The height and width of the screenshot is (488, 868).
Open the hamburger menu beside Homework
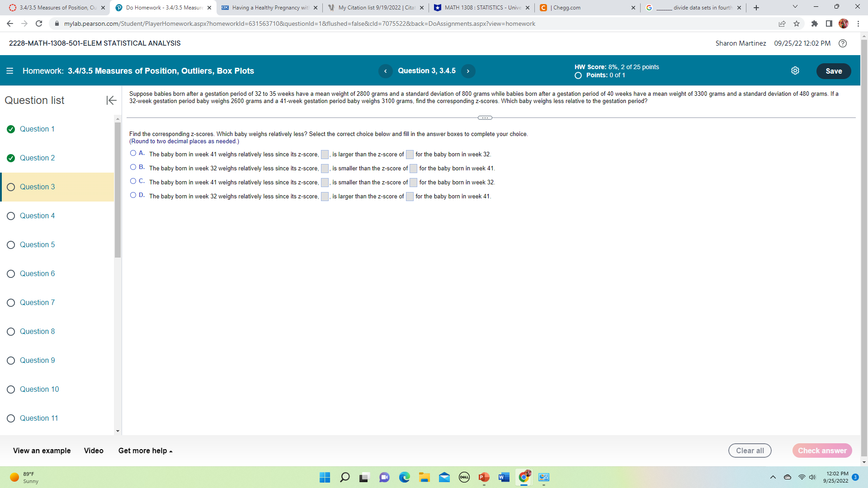point(9,71)
